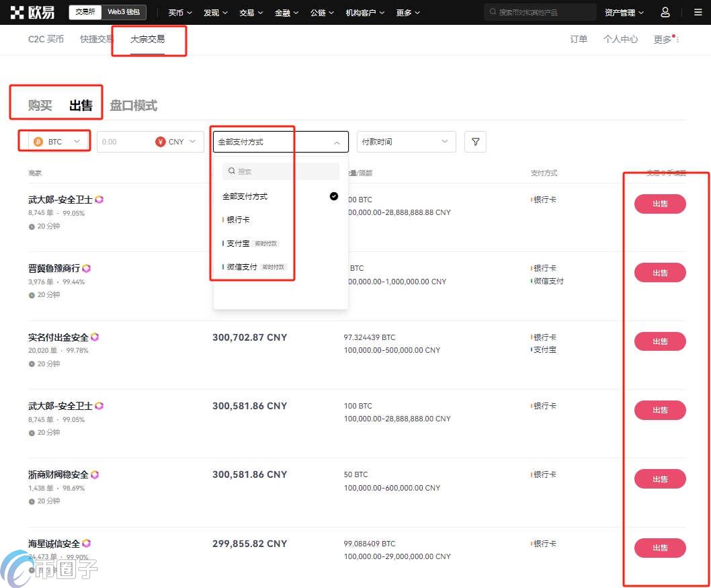Click the OKX 欧易 logo

coord(32,12)
